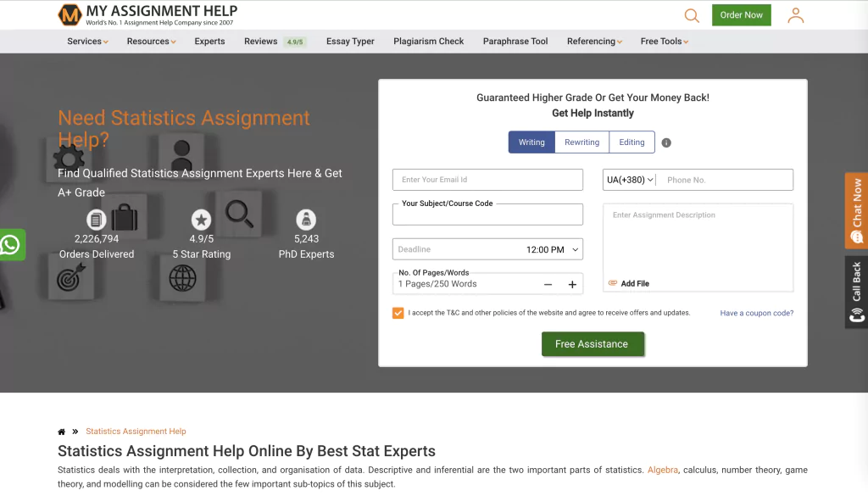Click the 2,226,794 orders count

click(x=97, y=239)
